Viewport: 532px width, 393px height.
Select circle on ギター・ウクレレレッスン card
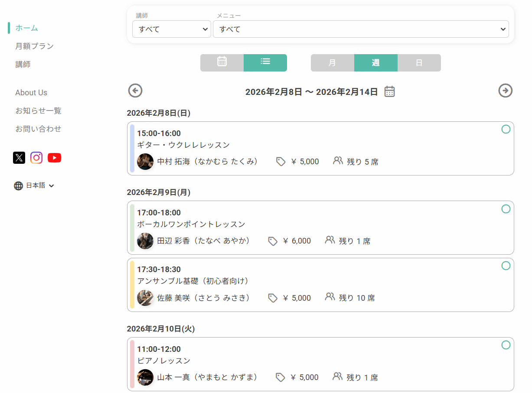tap(506, 129)
